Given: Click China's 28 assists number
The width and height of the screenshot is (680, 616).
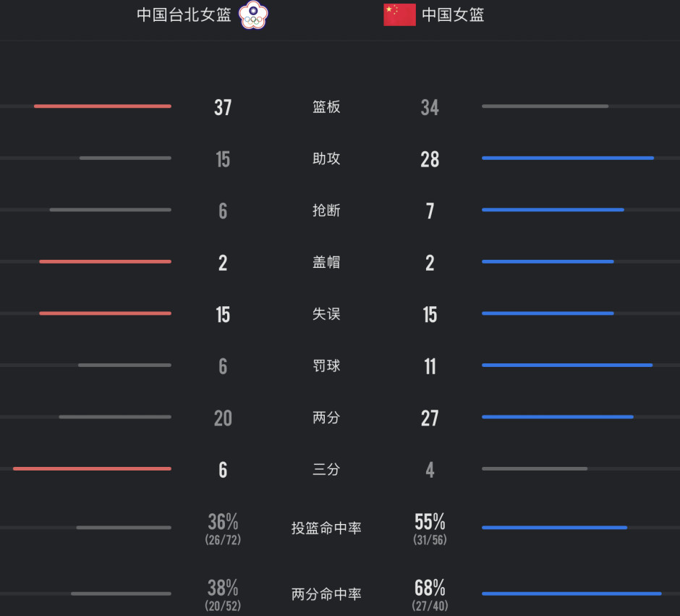Looking at the screenshot, I should point(430,159).
